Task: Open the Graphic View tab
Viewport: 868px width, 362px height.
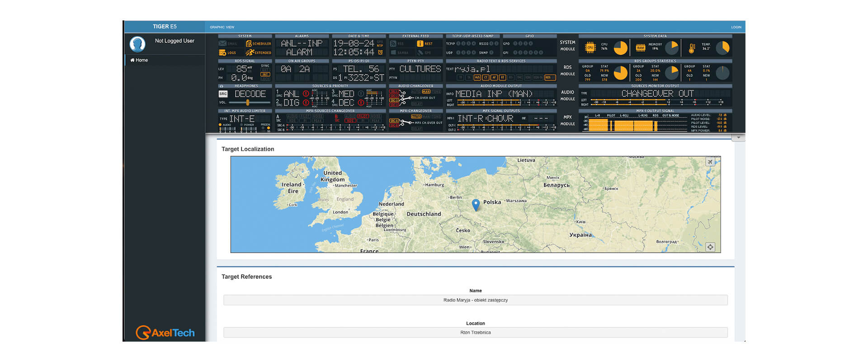Action: [x=222, y=27]
